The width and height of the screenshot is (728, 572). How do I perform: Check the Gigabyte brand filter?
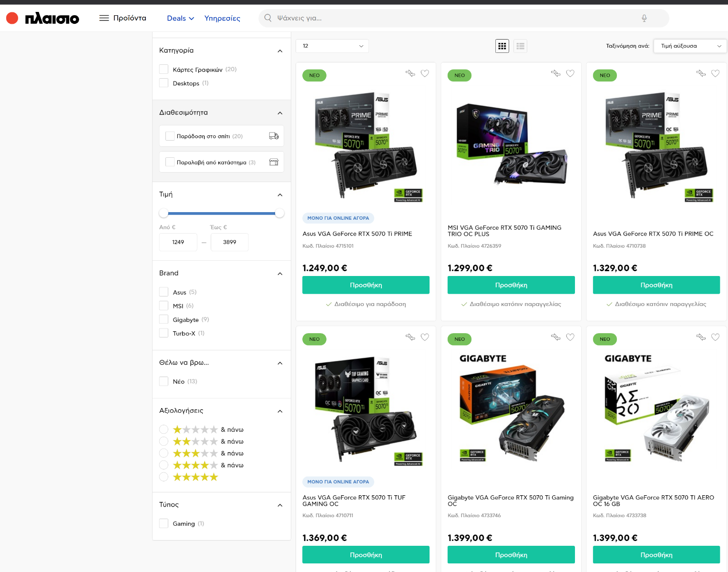pyautogui.click(x=164, y=319)
